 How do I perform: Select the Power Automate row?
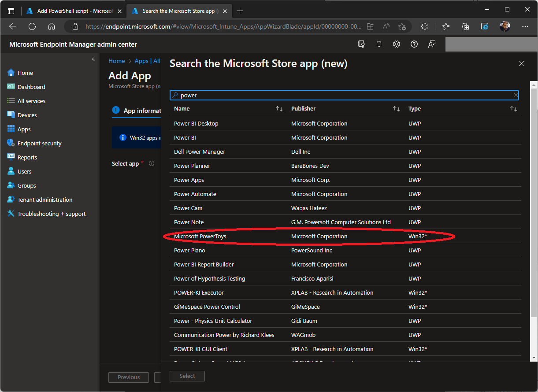[345, 194]
